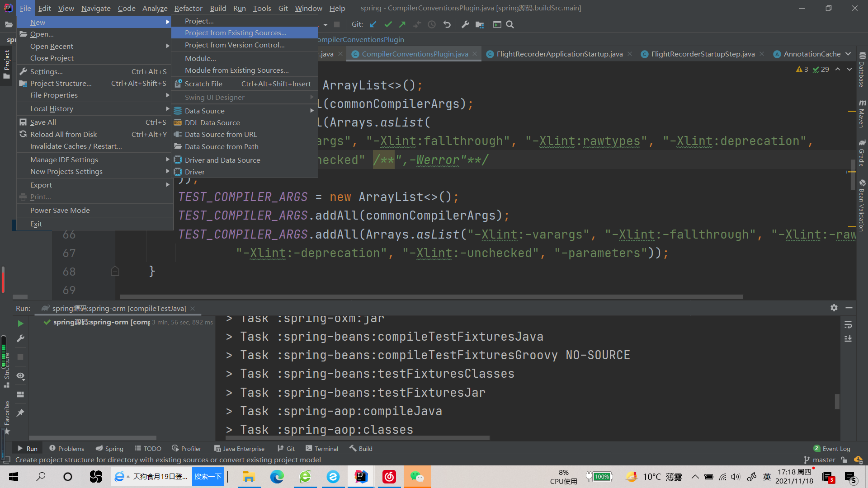This screenshot has height=488, width=868.
Task: Click the rollback undo arrow icon
Action: (x=447, y=24)
